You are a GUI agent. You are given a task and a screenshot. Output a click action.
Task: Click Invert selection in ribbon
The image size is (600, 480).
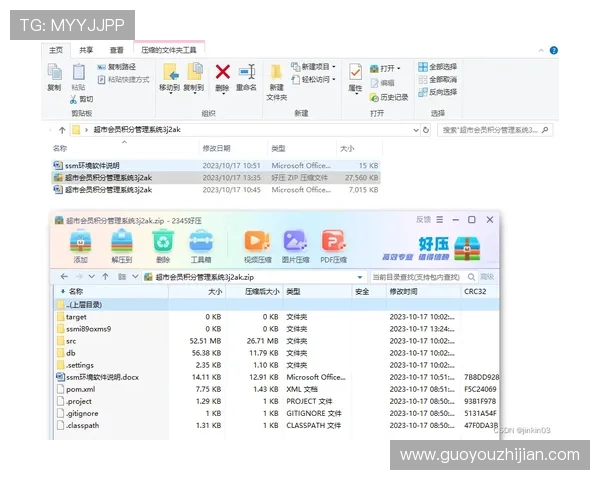pyautogui.click(x=438, y=92)
